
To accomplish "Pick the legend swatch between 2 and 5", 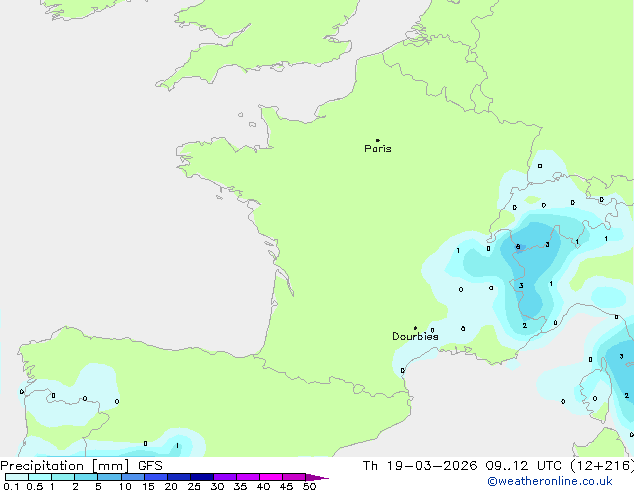I will point(86,477).
